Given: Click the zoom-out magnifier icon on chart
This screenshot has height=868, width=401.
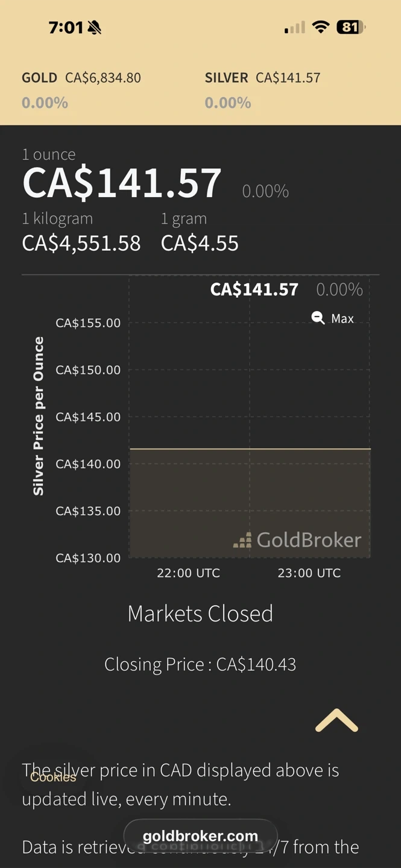Looking at the screenshot, I should coord(318,318).
